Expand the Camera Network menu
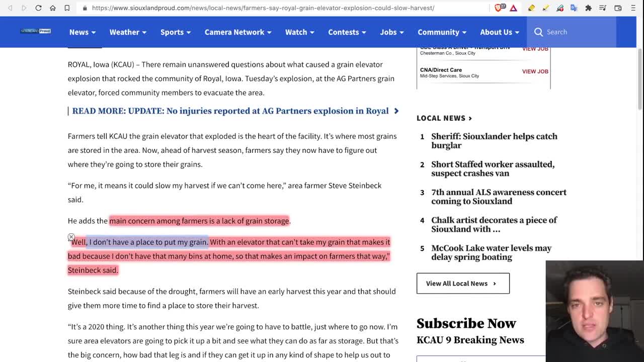This screenshot has width=644, height=362. 238,32
